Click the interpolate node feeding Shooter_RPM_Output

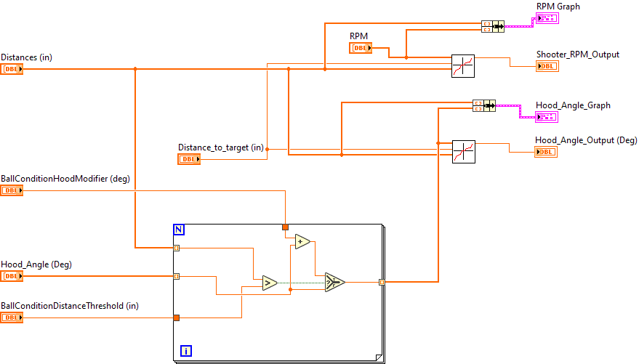click(463, 66)
